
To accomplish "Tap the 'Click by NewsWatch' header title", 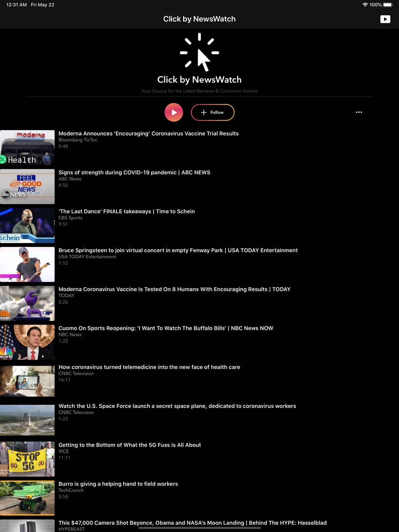I will tap(199, 19).
